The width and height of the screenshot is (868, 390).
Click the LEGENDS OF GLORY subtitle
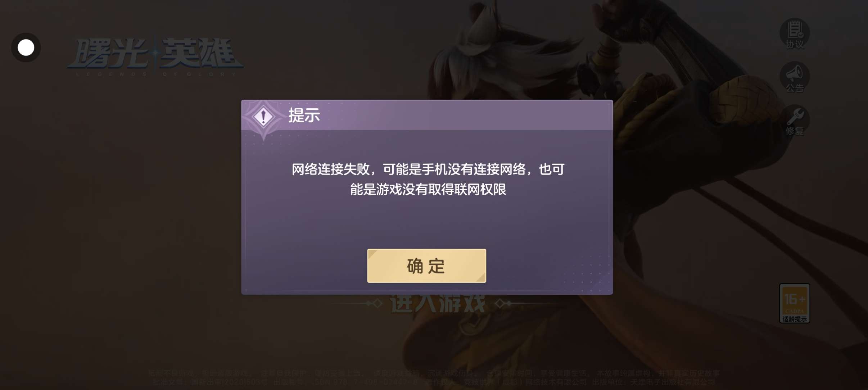[155, 74]
